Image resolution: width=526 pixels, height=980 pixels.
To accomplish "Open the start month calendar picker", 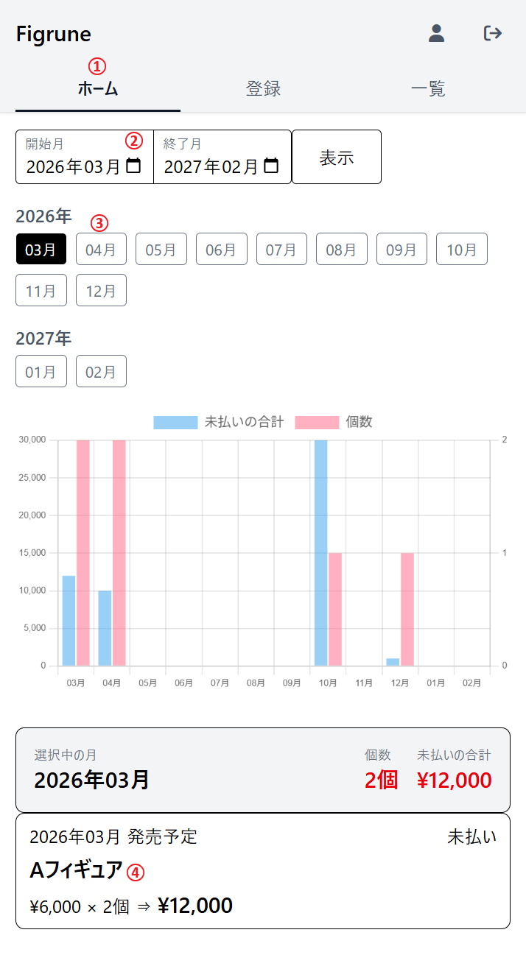I will coord(133,166).
